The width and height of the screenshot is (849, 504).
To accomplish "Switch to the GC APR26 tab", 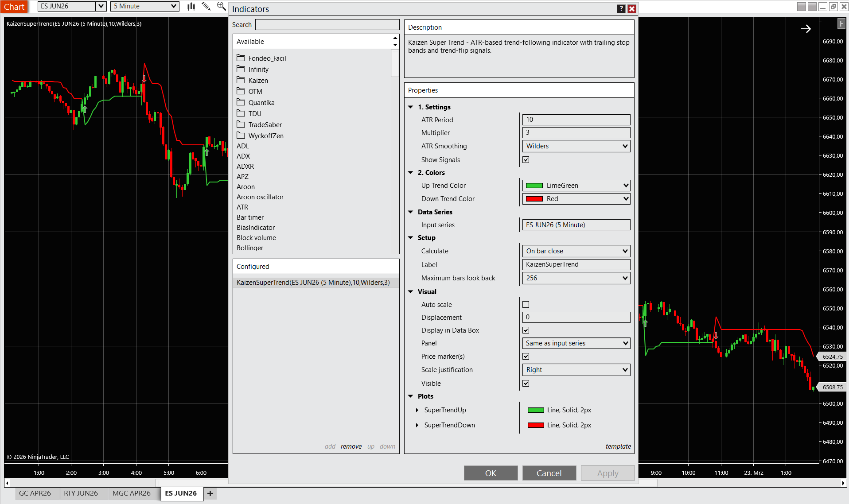I will pos(35,493).
